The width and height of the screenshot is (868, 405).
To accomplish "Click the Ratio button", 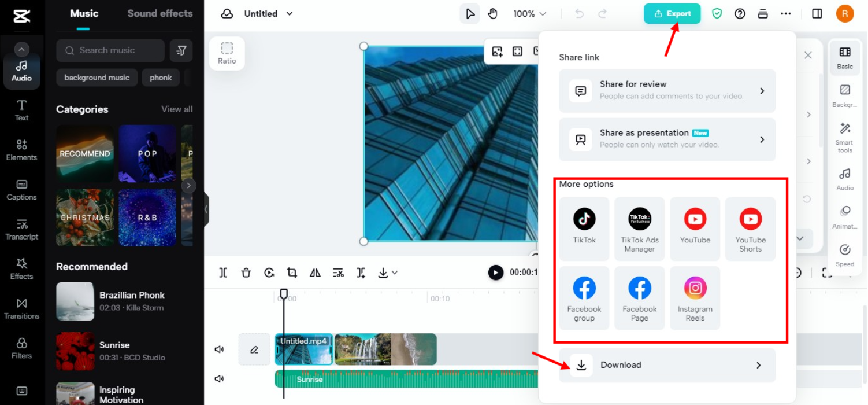I will [227, 53].
